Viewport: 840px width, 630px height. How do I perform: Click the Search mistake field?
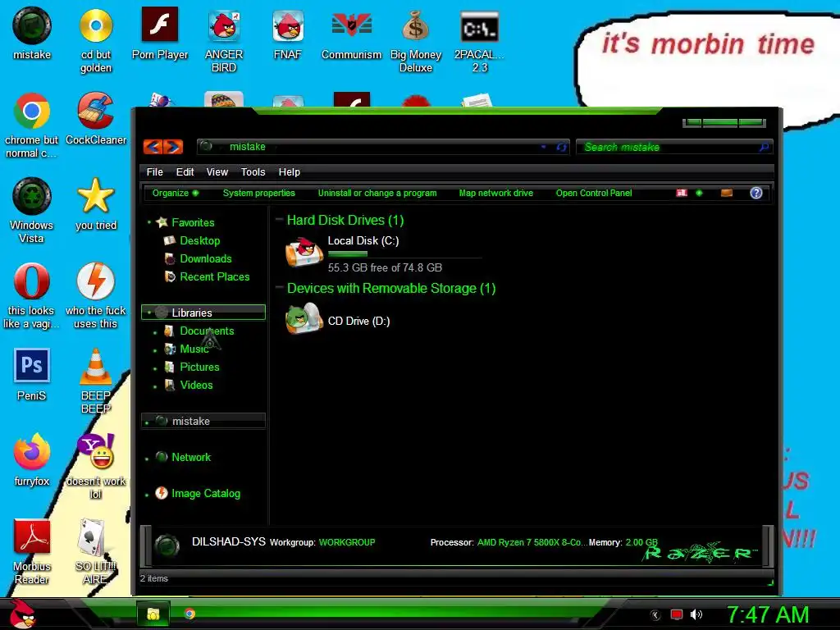(674, 147)
